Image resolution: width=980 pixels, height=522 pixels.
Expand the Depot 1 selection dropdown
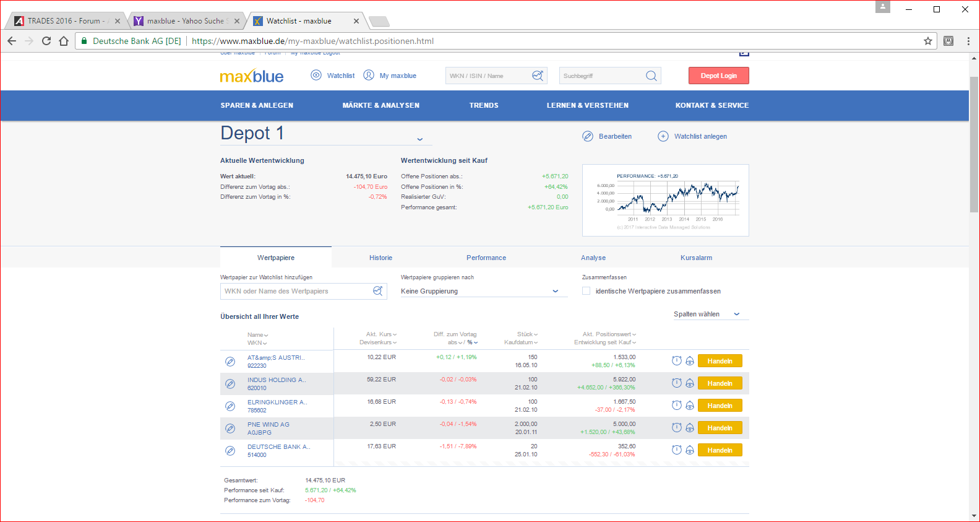coord(419,139)
